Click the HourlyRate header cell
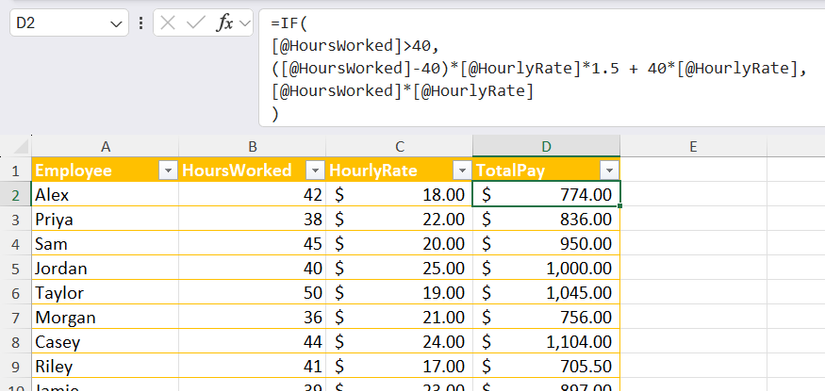 point(399,170)
